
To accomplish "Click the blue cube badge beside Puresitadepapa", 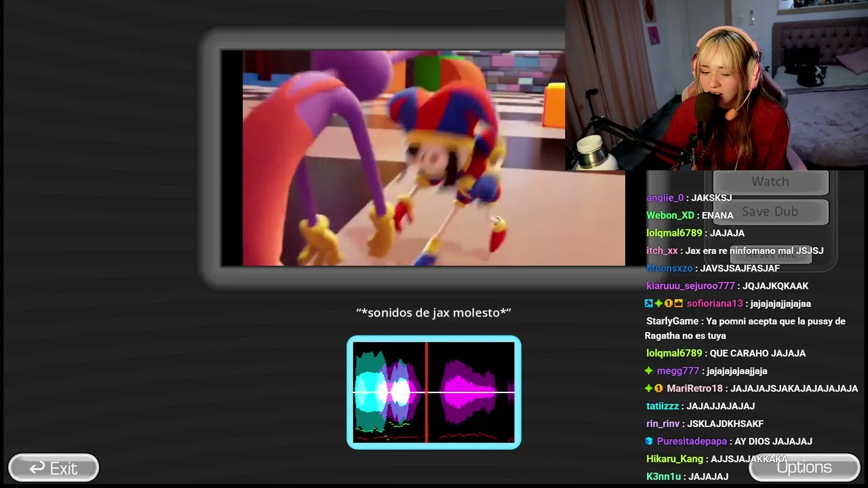I will click(x=649, y=441).
